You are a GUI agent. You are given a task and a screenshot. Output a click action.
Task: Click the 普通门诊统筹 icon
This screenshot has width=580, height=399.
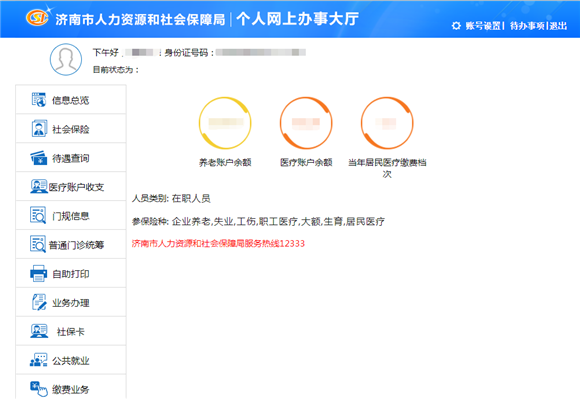pos(38,244)
